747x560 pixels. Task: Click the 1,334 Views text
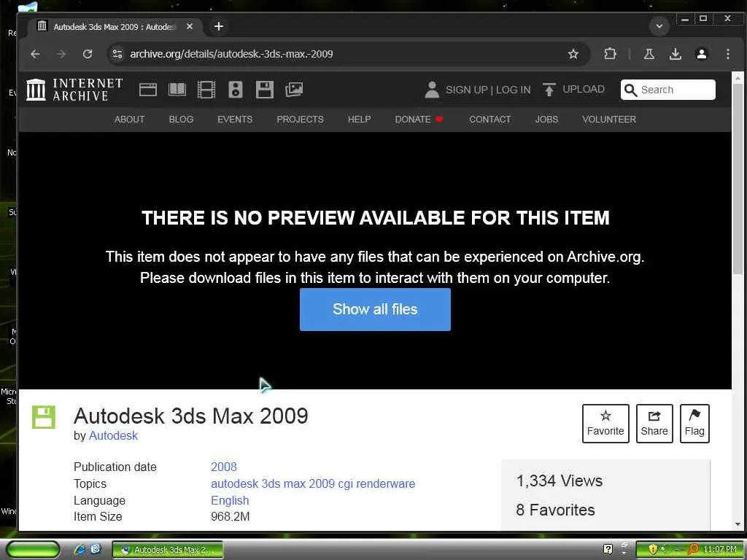tap(560, 481)
